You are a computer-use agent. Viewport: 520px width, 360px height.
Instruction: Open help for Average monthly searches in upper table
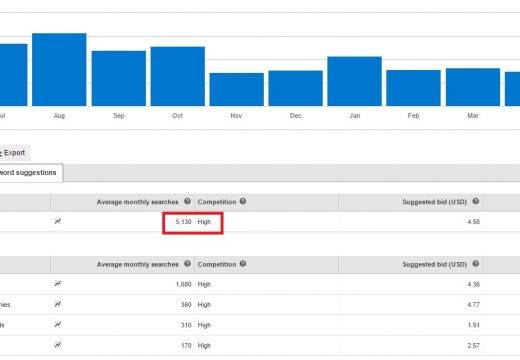tap(187, 201)
